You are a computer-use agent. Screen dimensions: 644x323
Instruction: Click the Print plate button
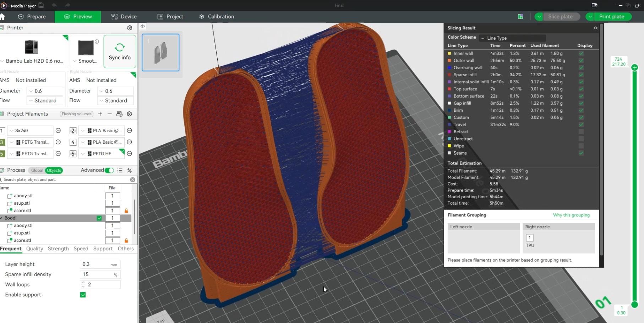point(611,17)
